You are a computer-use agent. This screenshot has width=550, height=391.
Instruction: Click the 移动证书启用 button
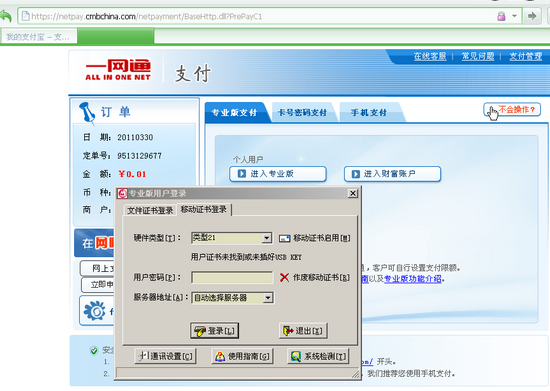click(x=314, y=238)
